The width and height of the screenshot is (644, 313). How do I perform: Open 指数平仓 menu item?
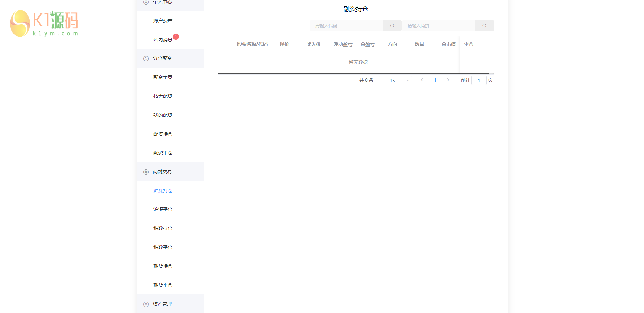[x=170, y=247]
